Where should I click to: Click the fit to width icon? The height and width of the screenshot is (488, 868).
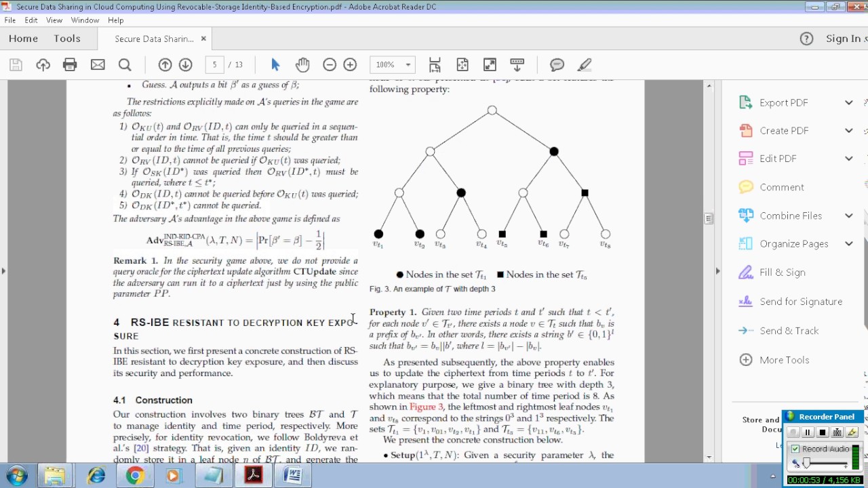tap(462, 64)
